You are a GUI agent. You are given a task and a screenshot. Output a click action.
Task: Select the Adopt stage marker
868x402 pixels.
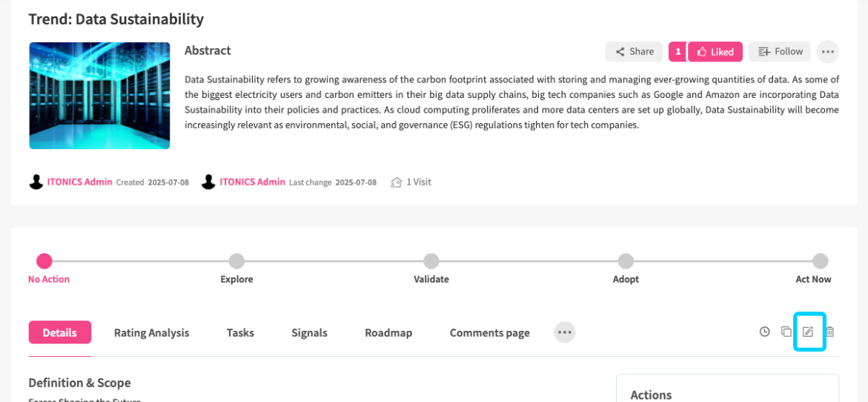coord(626,261)
